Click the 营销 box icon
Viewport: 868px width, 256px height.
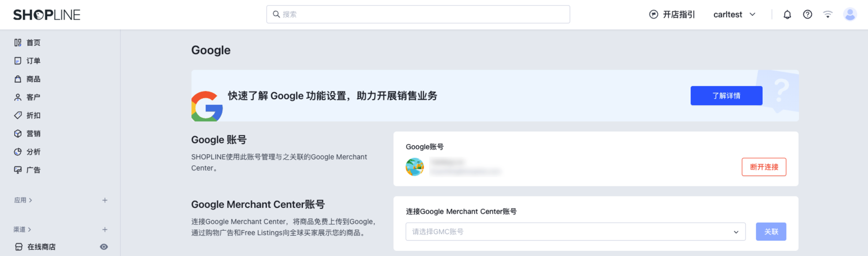pos(18,134)
